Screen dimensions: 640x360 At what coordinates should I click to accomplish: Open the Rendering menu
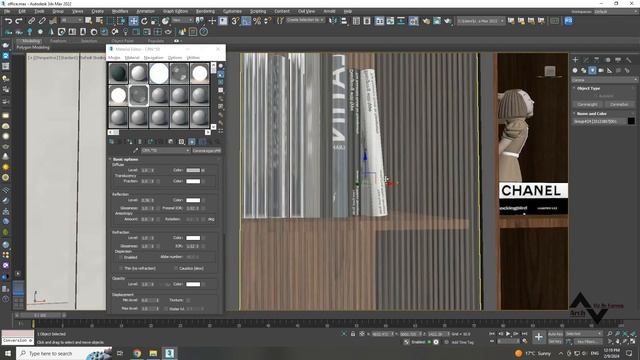point(205,11)
